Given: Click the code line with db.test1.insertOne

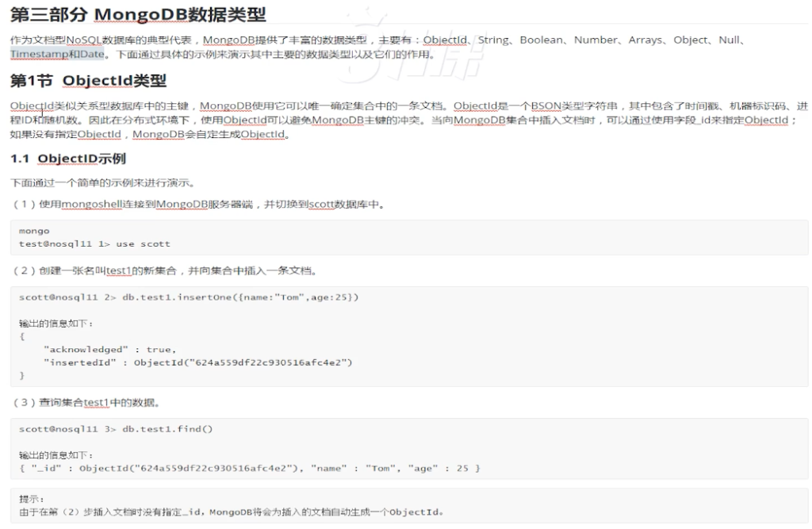Looking at the screenshot, I should tap(189, 297).
